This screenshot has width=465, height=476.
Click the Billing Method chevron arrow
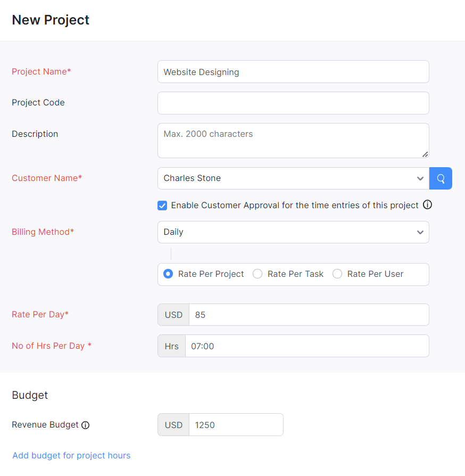coord(420,232)
